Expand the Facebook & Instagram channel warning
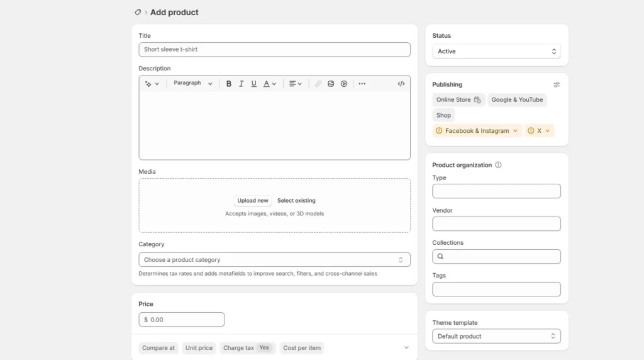 pyautogui.click(x=477, y=131)
